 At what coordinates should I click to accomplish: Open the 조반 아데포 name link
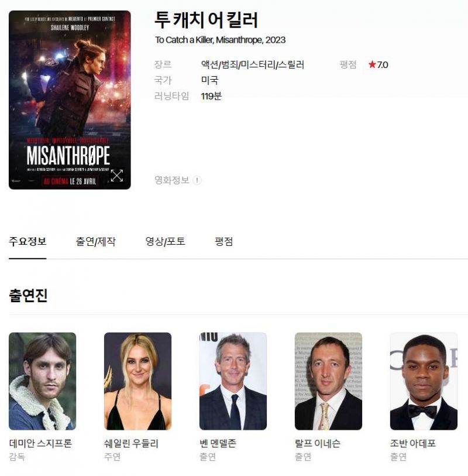[x=413, y=444]
